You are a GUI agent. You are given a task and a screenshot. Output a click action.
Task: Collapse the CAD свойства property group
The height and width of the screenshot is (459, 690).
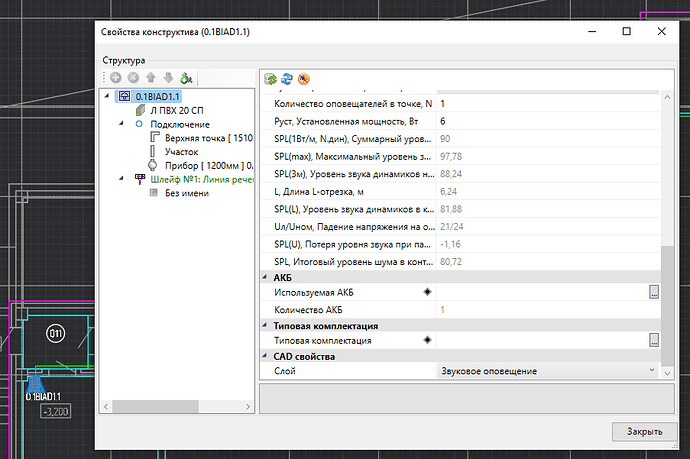click(267, 356)
